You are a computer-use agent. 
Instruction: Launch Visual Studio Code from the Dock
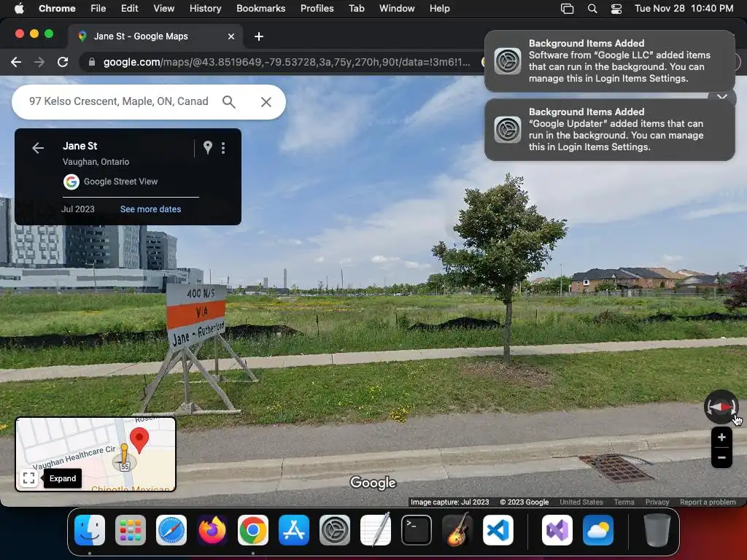click(x=498, y=530)
